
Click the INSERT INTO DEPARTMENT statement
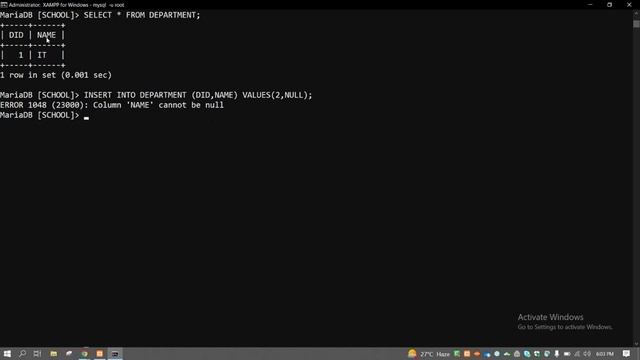pyautogui.click(x=198, y=95)
